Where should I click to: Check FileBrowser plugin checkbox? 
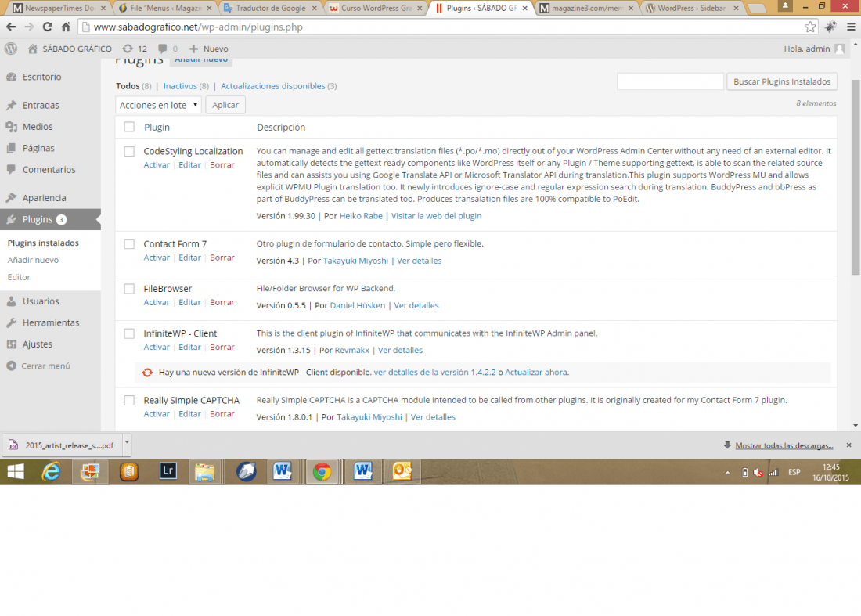pos(129,288)
